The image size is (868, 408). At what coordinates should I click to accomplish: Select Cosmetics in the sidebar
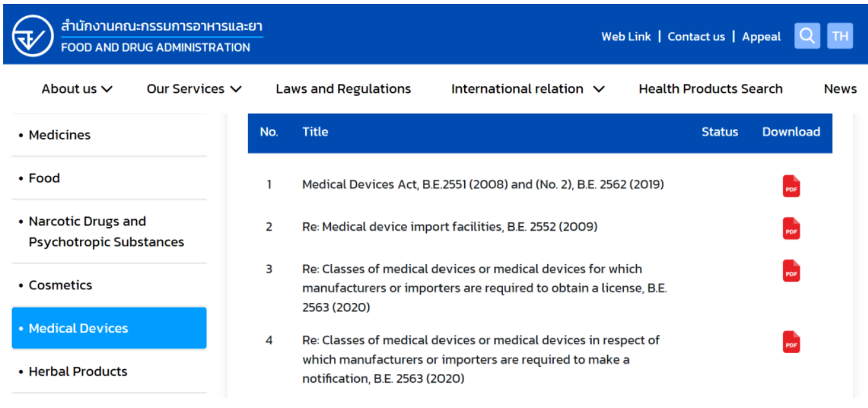(61, 285)
